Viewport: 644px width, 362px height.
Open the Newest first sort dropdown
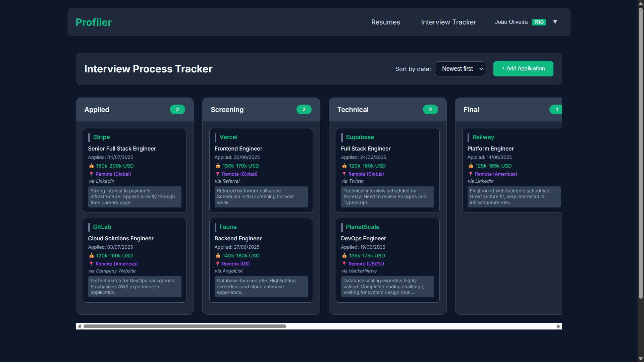(x=460, y=69)
